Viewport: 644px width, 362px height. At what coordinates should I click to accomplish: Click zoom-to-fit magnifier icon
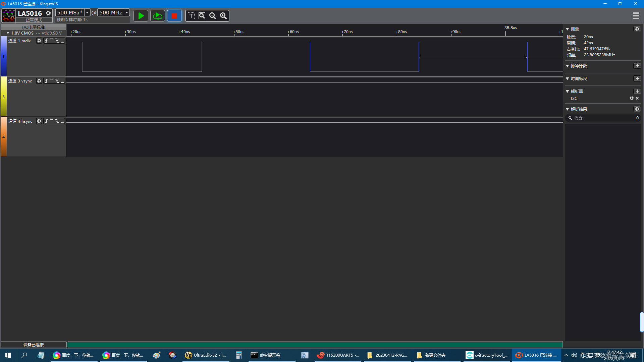(202, 16)
